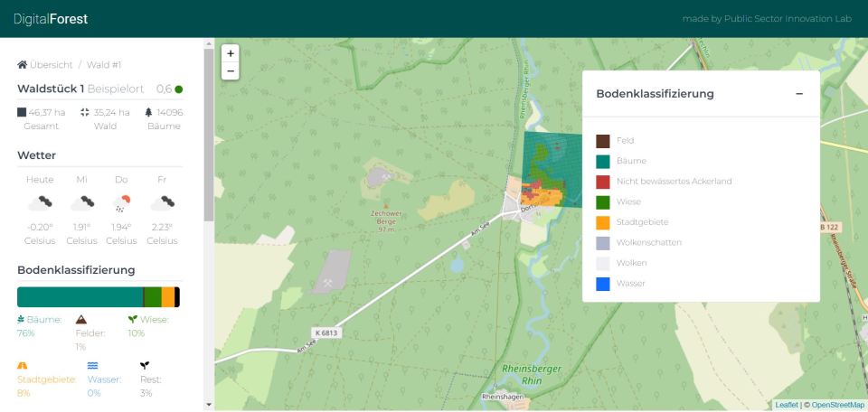Click the orange Stadtgebiete building icon
The width and height of the screenshot is (868, 412).
(x=23, y=366)
